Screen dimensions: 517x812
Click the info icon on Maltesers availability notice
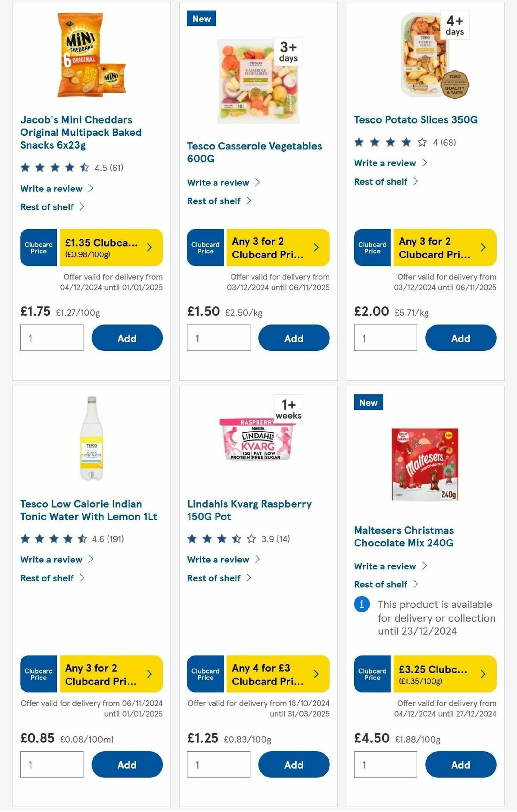(x=361, y=605)
